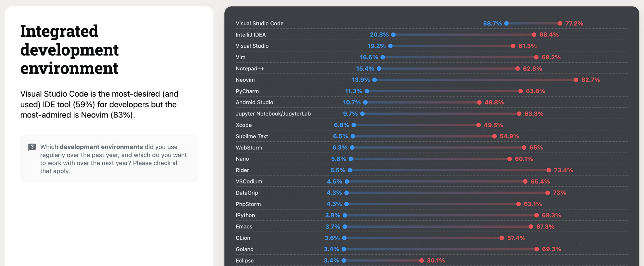Click the Integrated development environment heading

point(69,50)
